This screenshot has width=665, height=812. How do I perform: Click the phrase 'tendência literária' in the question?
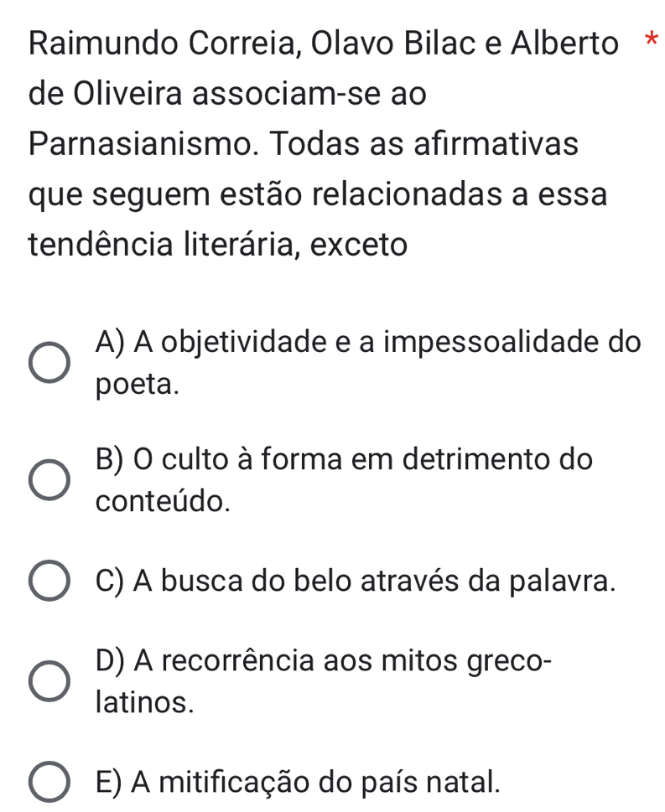point(159,245)
